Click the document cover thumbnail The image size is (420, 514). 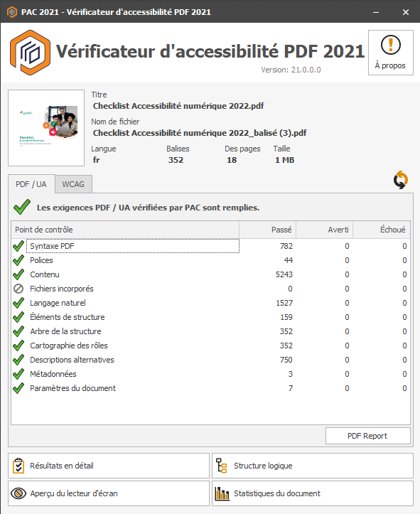tap(46, 128)
